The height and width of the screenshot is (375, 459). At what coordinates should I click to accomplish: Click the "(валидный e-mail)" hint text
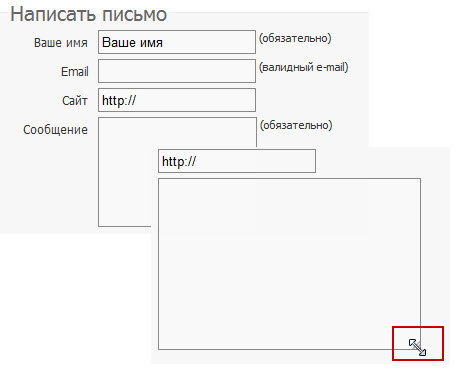(x=304, y=67)
